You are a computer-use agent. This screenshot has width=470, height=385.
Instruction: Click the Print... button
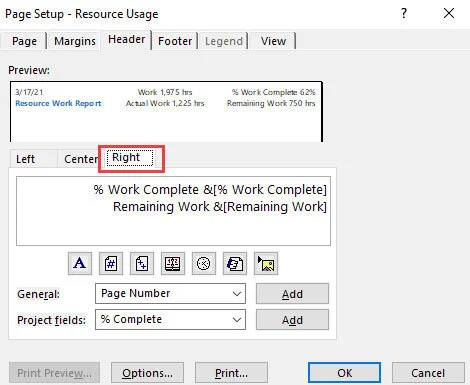coord(231,373)
